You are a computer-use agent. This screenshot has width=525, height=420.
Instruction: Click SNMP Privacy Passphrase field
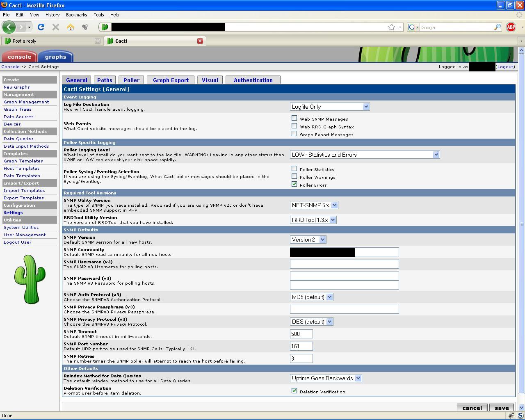click(344, 309)
